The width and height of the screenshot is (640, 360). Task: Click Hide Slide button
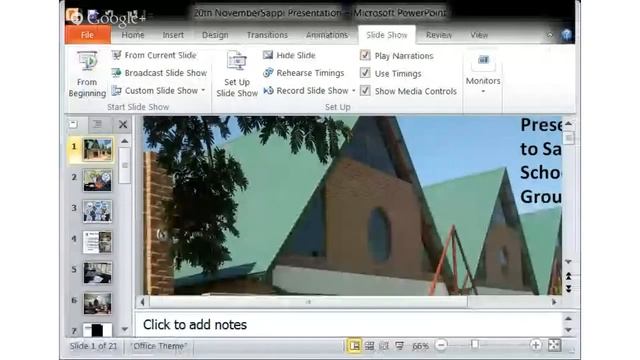(289, 55)
